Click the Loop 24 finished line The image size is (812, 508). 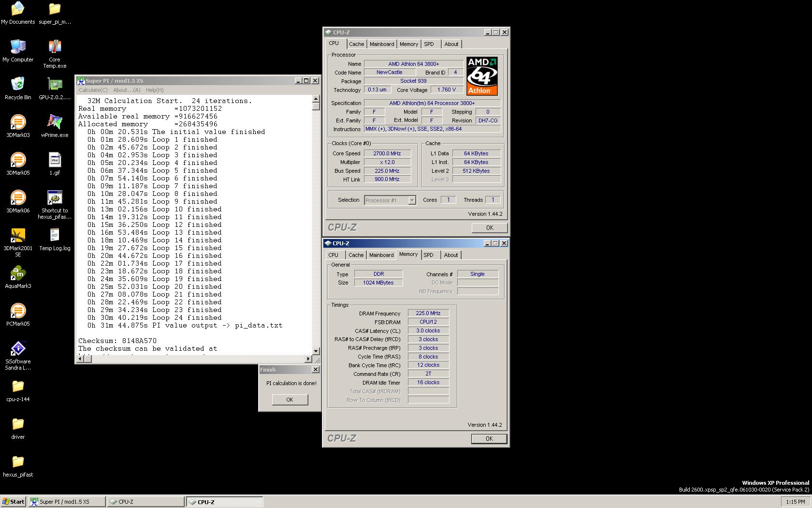[155, 317]
